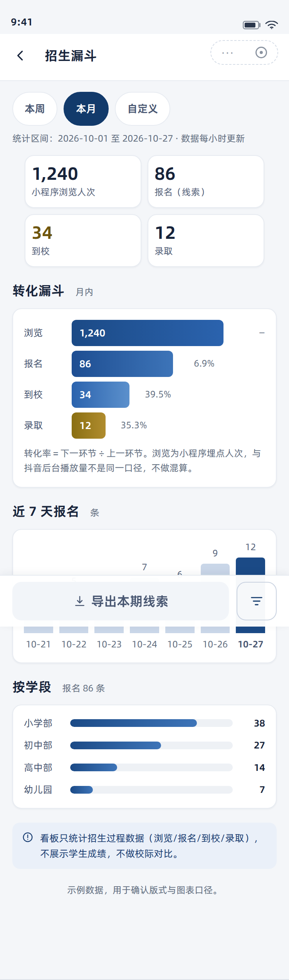Open the 1,240 小程序浏览人次 card

coord(83,181)
